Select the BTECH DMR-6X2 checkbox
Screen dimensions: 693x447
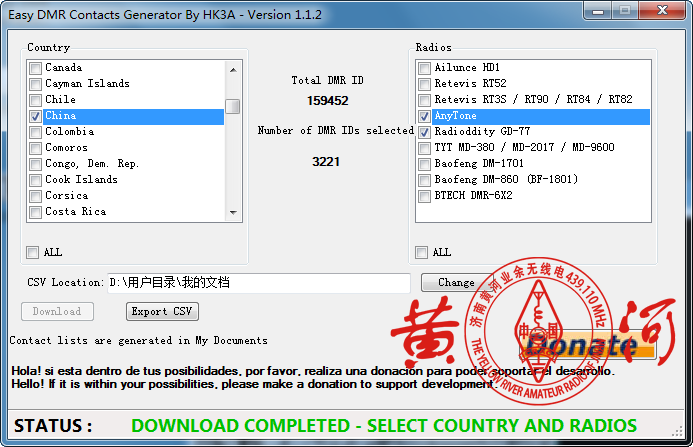[x=424, y=196]
